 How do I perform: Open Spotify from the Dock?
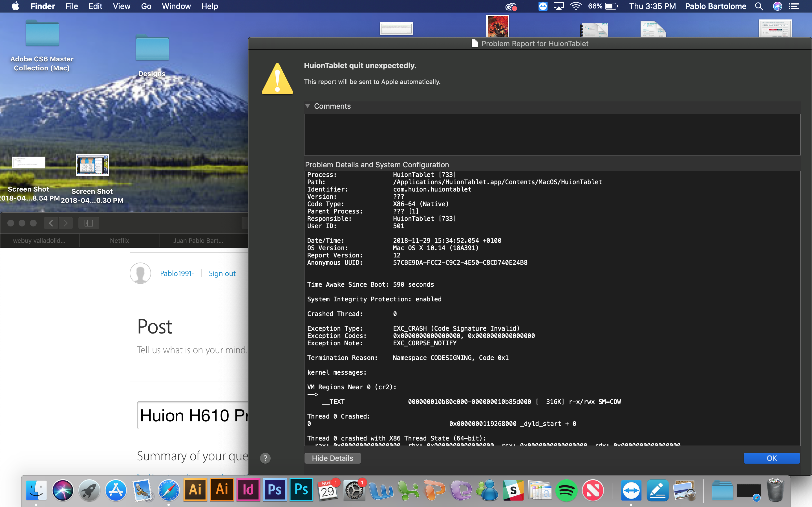(566, 490)
